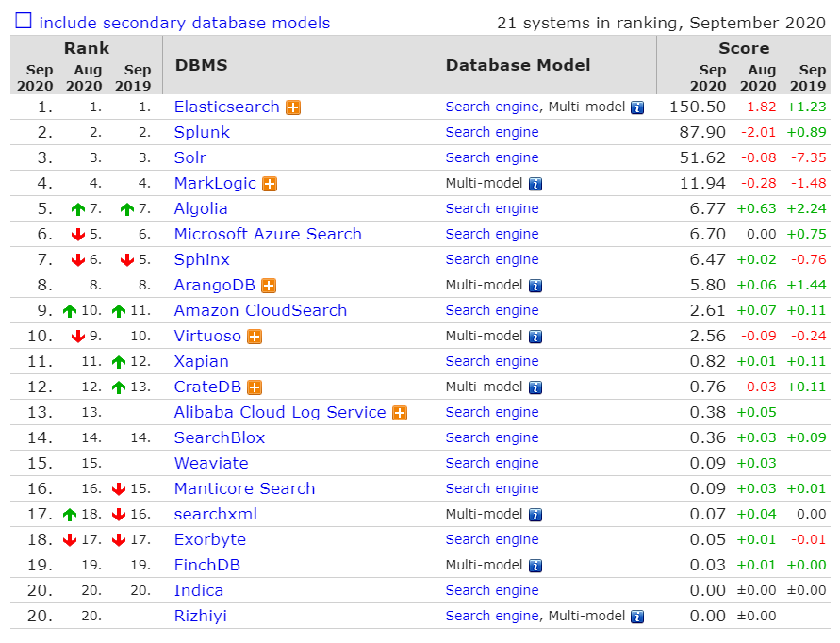This screenshot has width=840, height=643.
Task: Click the Multi-model info icon in searchxml row
Action: tap(535, 515)
